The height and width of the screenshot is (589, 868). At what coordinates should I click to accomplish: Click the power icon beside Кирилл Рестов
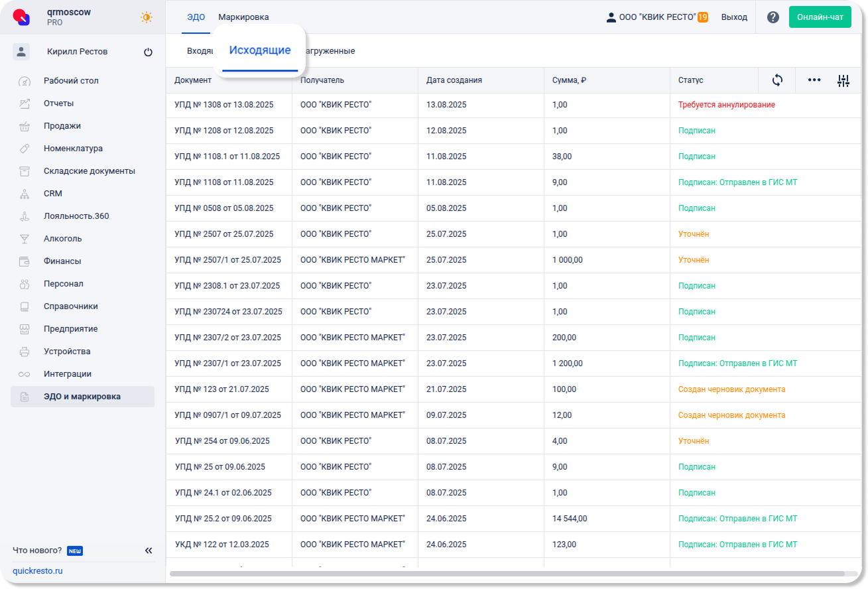tap(148, 52)
